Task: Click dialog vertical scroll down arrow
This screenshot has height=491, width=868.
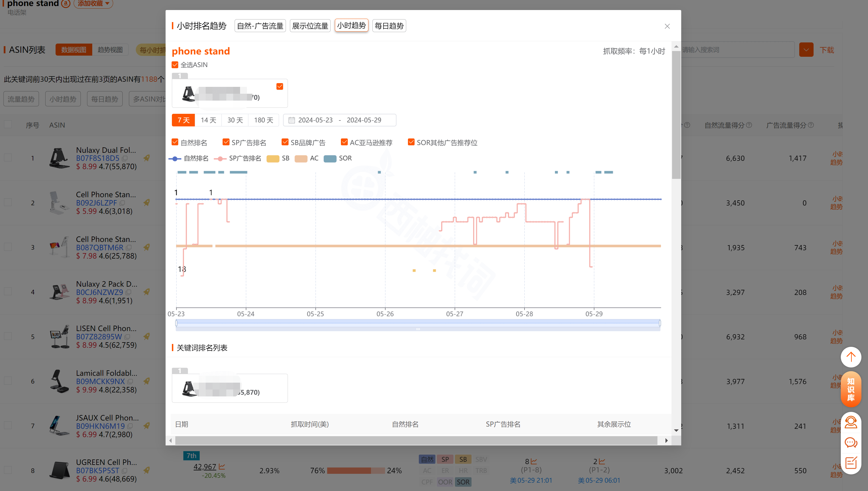Action: [676, 430]
